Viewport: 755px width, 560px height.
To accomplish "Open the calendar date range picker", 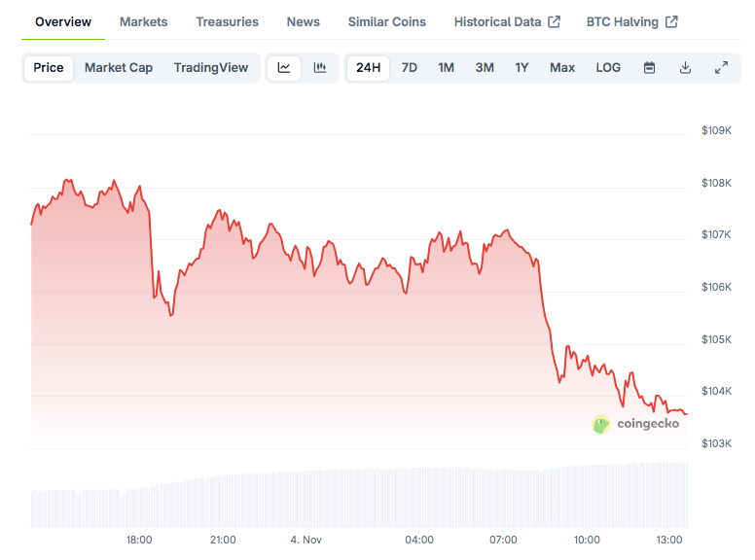I will [x=650, y=68].
